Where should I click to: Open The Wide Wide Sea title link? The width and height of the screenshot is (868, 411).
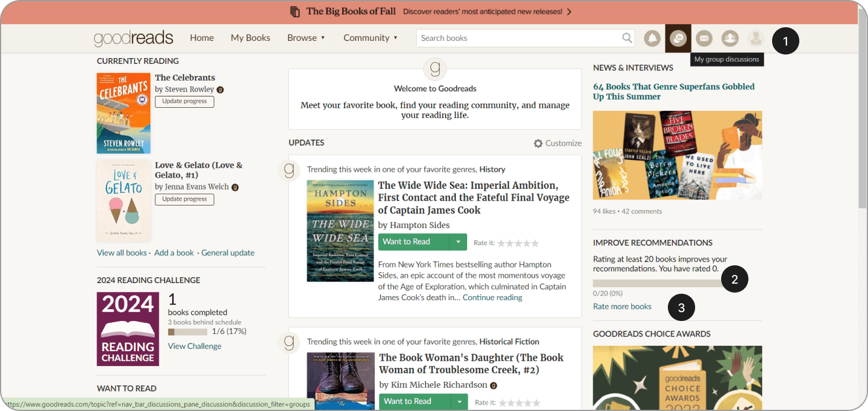[474, 198]
